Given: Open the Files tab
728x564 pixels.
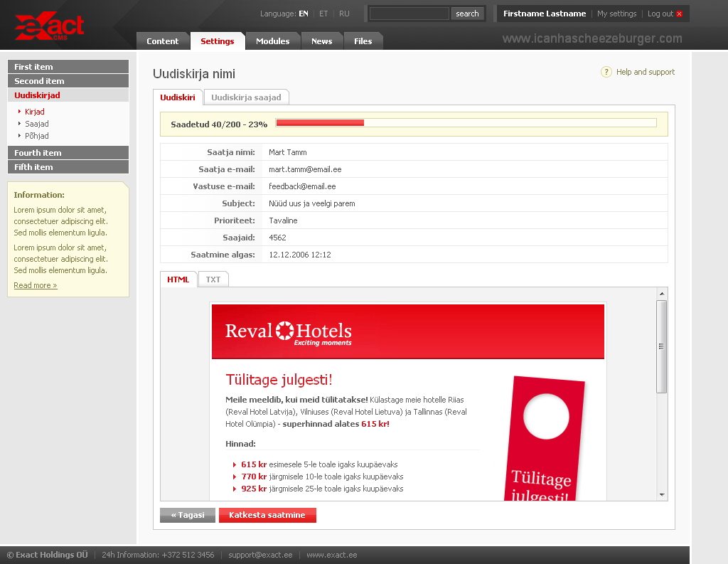Looking at the screenshot, I should point(363,41).
